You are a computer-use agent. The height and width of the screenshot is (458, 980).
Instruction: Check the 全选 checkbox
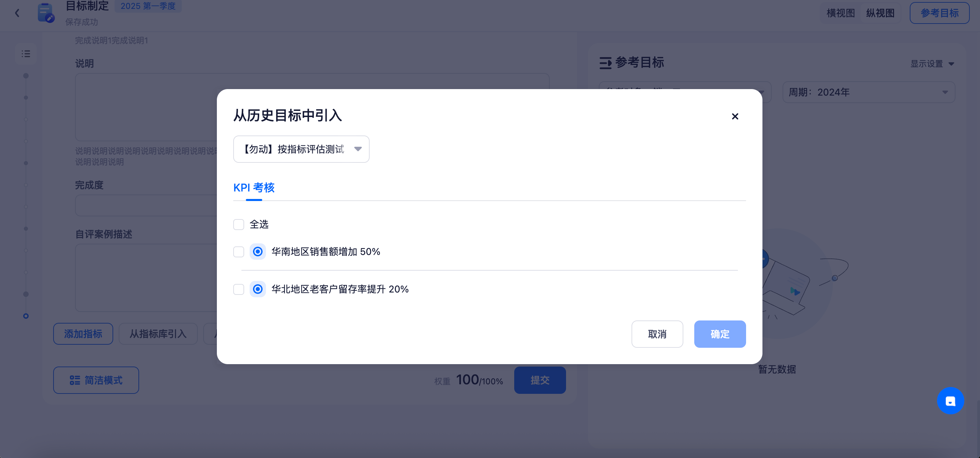click(x=239, y=225)
